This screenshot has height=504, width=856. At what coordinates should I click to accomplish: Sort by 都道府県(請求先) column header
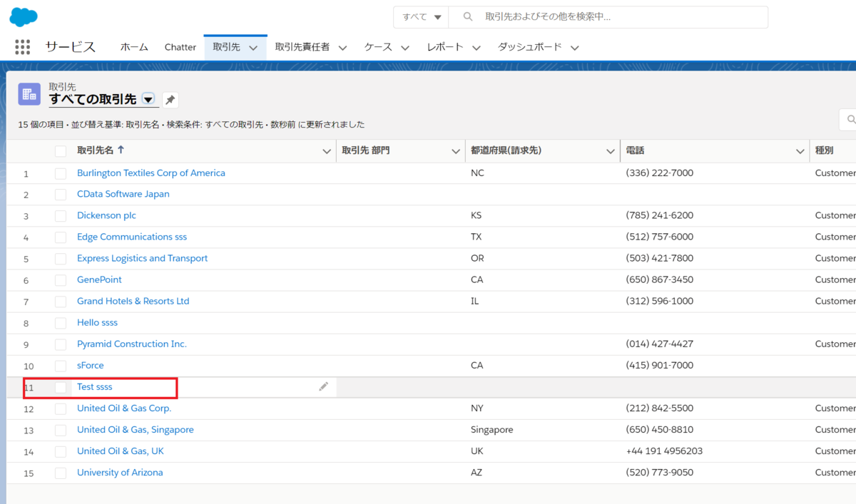pyautogui.click(x=506, y=151)
